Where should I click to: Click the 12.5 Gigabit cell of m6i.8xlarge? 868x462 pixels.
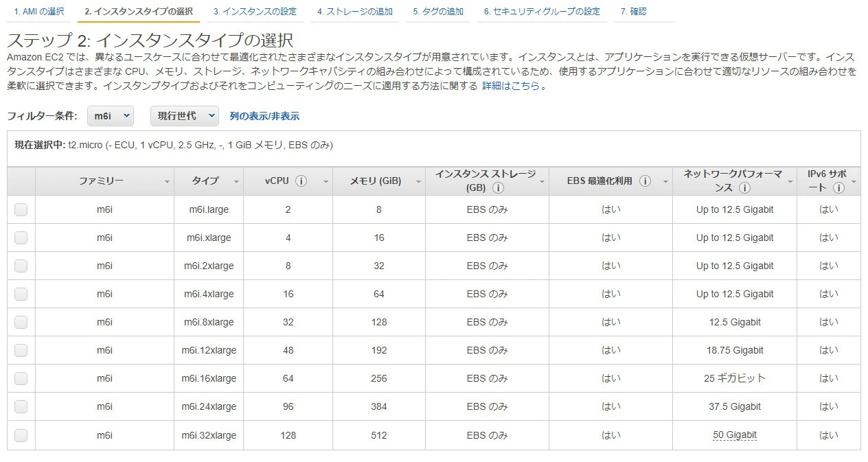pyautogui.click(x=735, y=322)
